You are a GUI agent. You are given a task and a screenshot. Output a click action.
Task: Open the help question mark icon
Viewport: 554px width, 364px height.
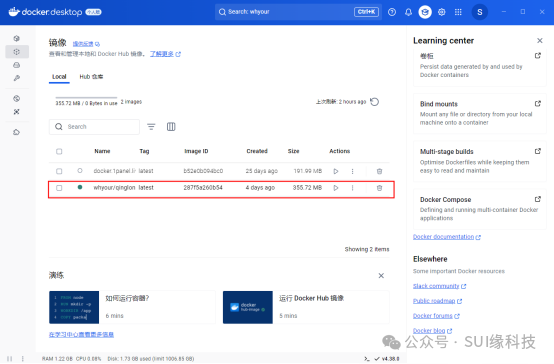pyautogui.click(x=392, y=12)
